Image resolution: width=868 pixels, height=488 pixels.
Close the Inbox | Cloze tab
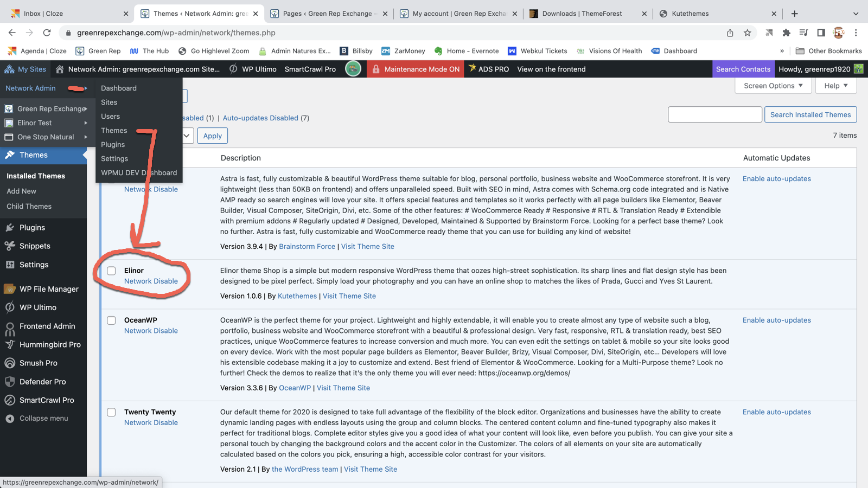pos(125,14)
